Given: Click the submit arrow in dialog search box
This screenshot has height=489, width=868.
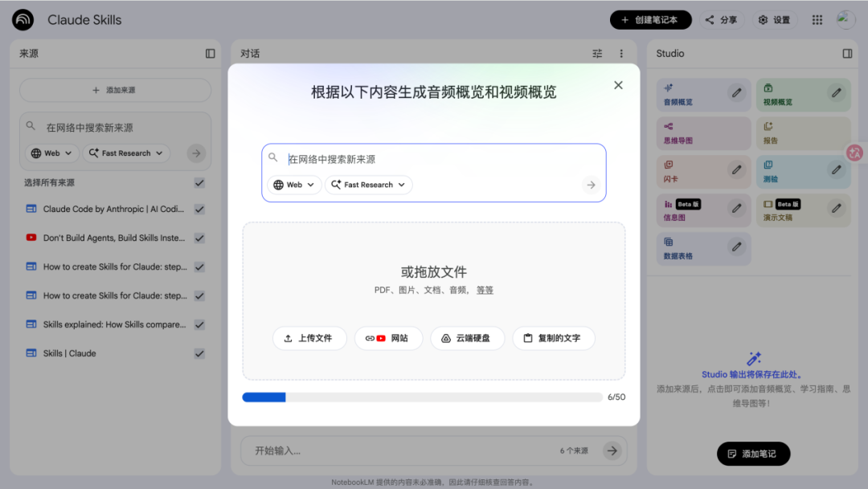Looking at the screenshot, I should pos(591,185).
